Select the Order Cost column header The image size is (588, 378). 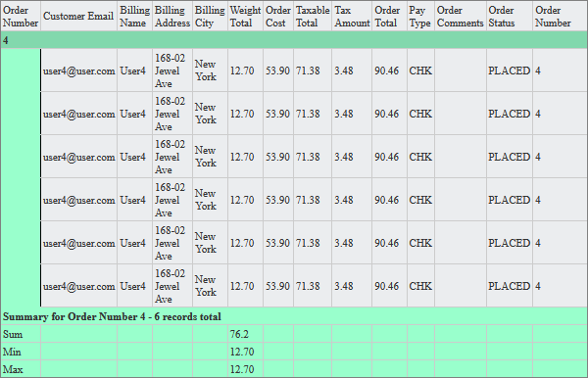(x=278, y=16)
